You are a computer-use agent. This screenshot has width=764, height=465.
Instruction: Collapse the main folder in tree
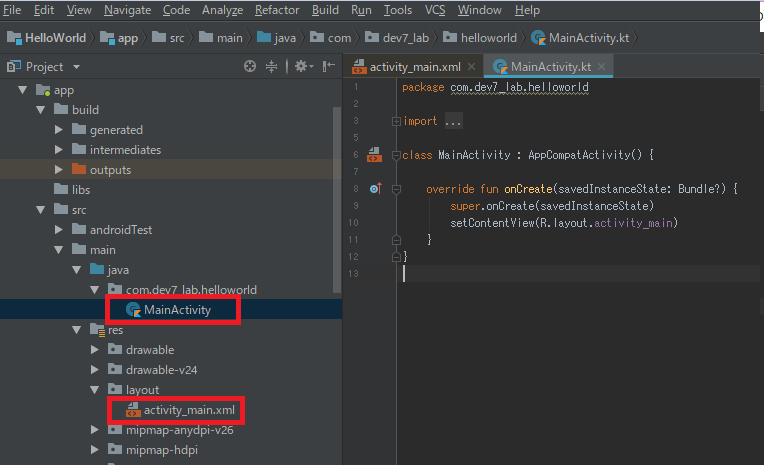coord(58,250)
